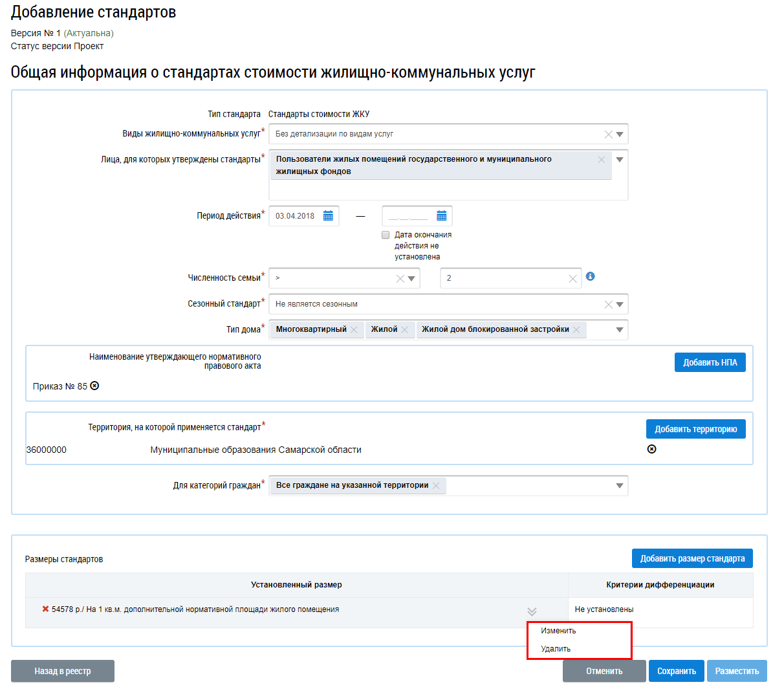
Task: Expand the citizen categories dropdown
Action: (620, 486)
